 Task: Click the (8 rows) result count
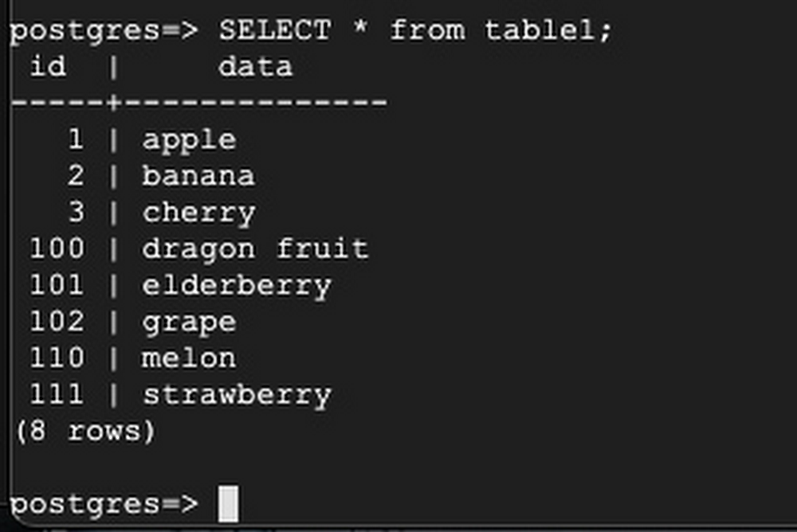84,431
